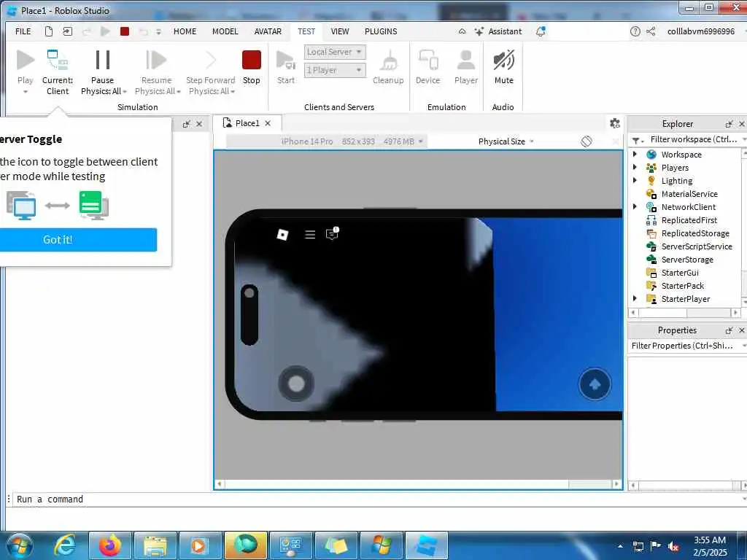747x560 pixels.
Task: Undock the Explorer panel with pop-out icon
Action: click(729, 124)
